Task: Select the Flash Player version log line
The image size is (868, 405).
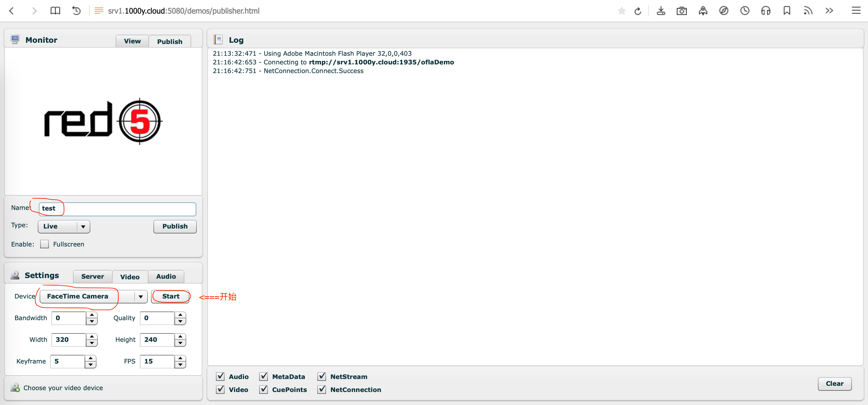Action: click(312, 53)
